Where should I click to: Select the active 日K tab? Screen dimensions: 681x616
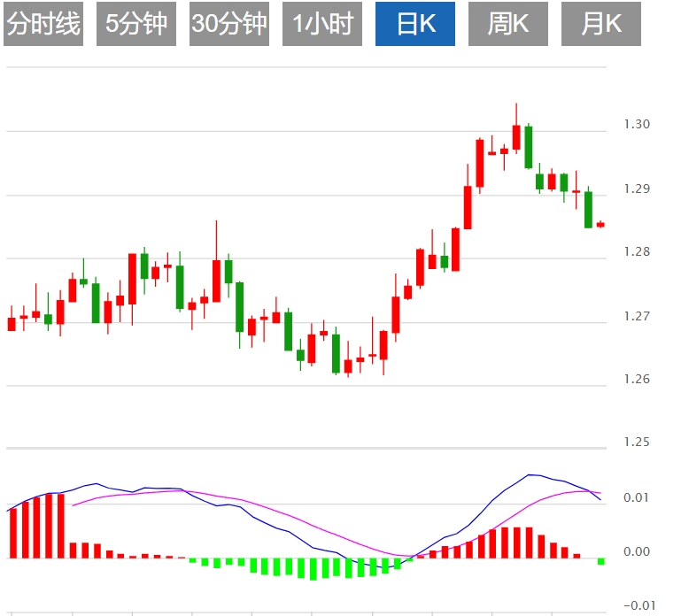415,24
